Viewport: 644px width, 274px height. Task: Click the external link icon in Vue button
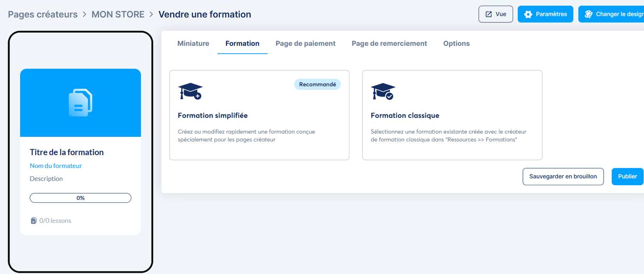pyautogui.click(x=489, y=14)
